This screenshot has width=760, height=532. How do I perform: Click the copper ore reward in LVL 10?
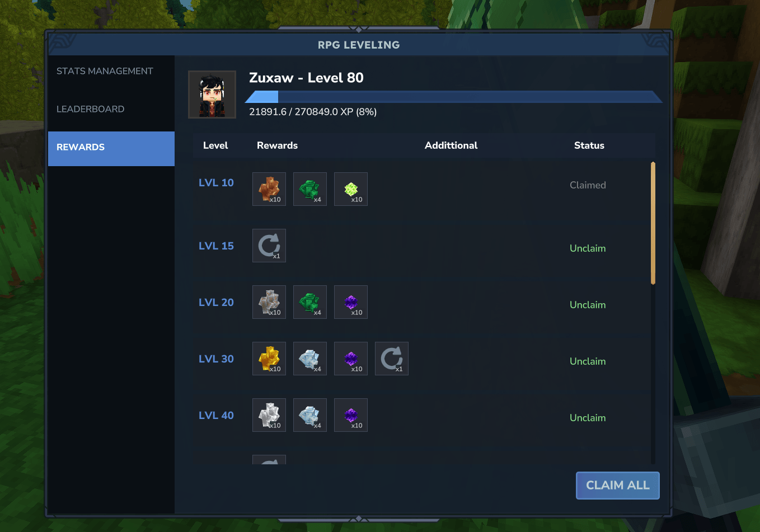coord(269,189)
